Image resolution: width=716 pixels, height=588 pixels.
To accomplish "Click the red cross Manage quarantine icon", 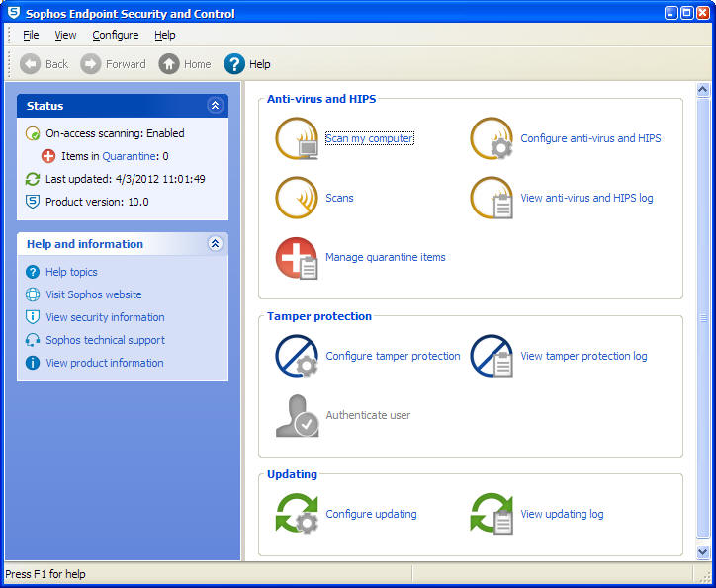I will tap(297, 257).
